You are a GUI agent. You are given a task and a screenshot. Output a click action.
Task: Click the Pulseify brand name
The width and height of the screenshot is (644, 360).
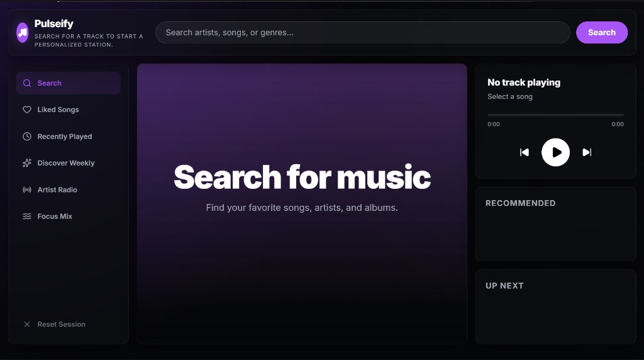(x=54, y=24)
